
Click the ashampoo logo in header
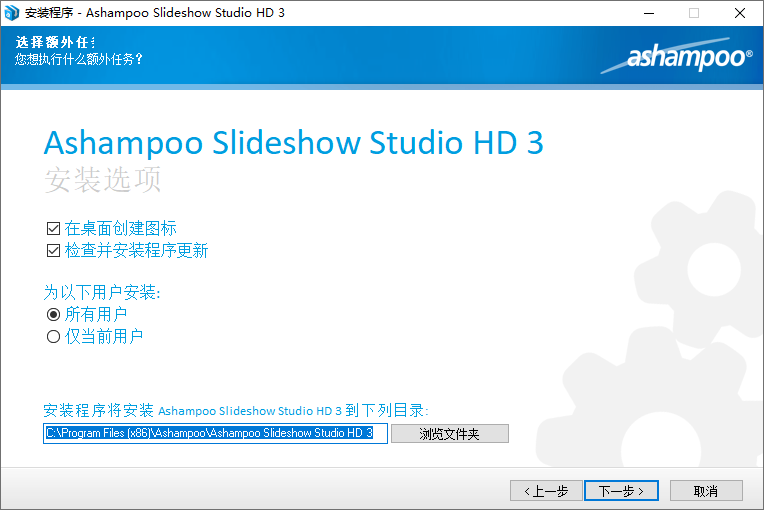(677, 57)
